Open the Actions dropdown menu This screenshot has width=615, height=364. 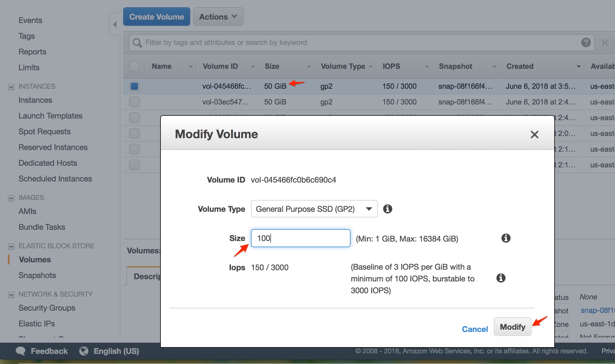click(x=218, y=17)
